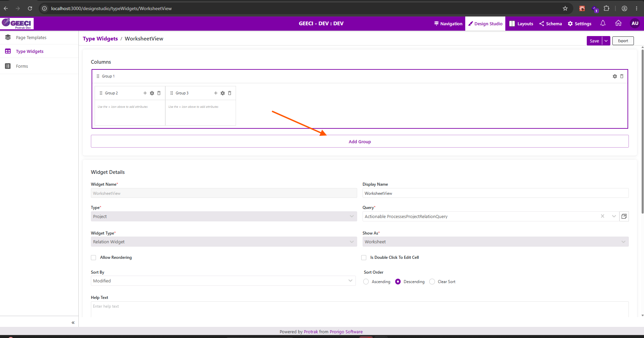Screen dimensions: 644x338
Task: Open the Navigation tab
Action: (x=448, y=24)
